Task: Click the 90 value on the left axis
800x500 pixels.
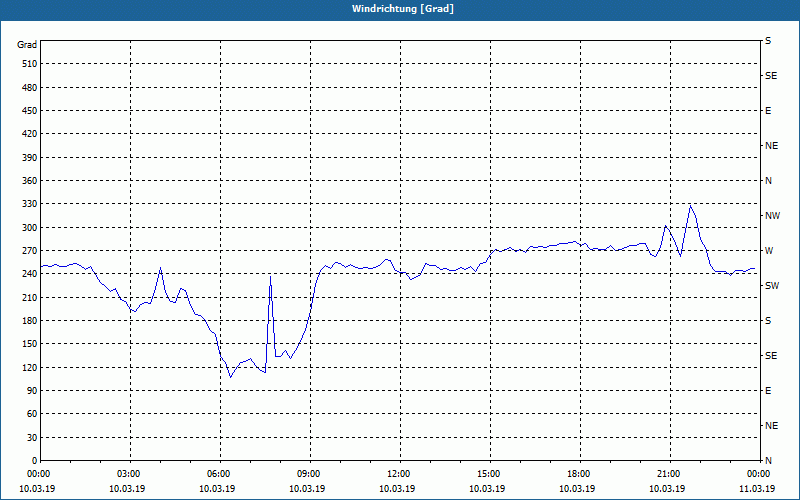Action: (x=32, y=390)
